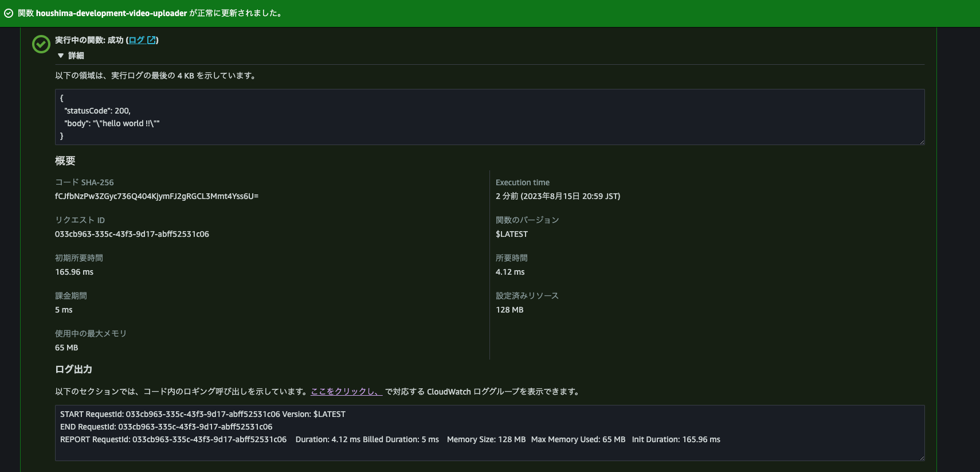Click the 設定済みリソース label
This screenshot has width=980, height=472.
527,296
